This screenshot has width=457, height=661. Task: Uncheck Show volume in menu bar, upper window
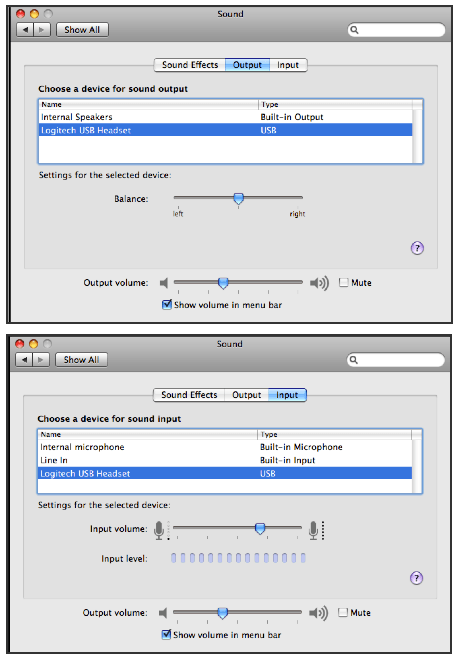point(167,304)
